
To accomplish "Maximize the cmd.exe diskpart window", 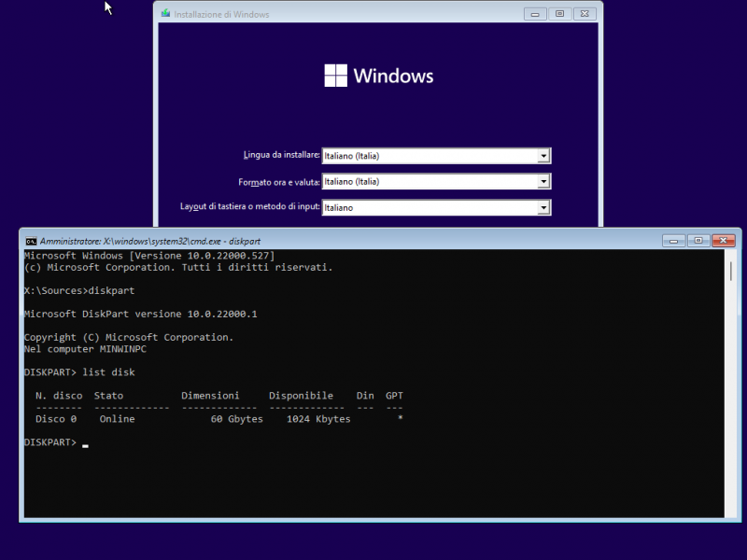I will 698,241.
